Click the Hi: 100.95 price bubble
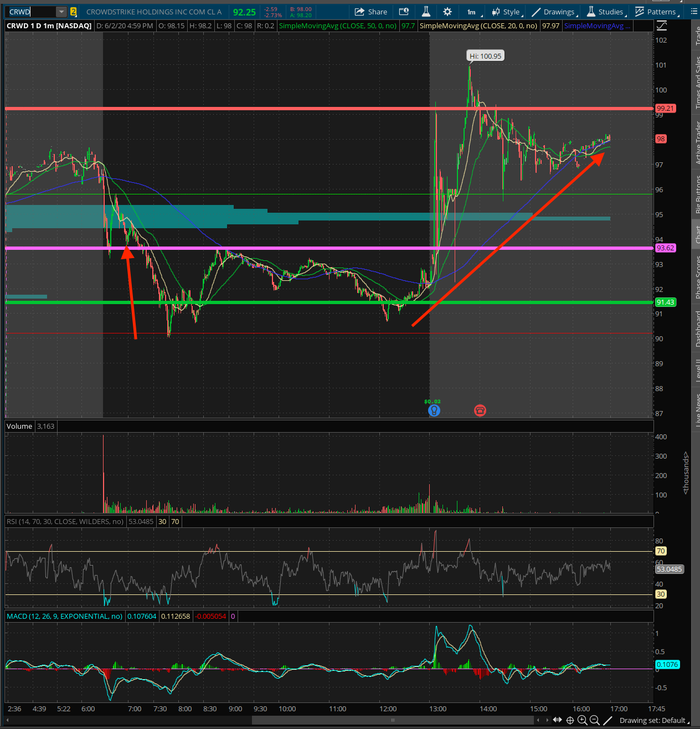700x729 pixels. point(486,56)
